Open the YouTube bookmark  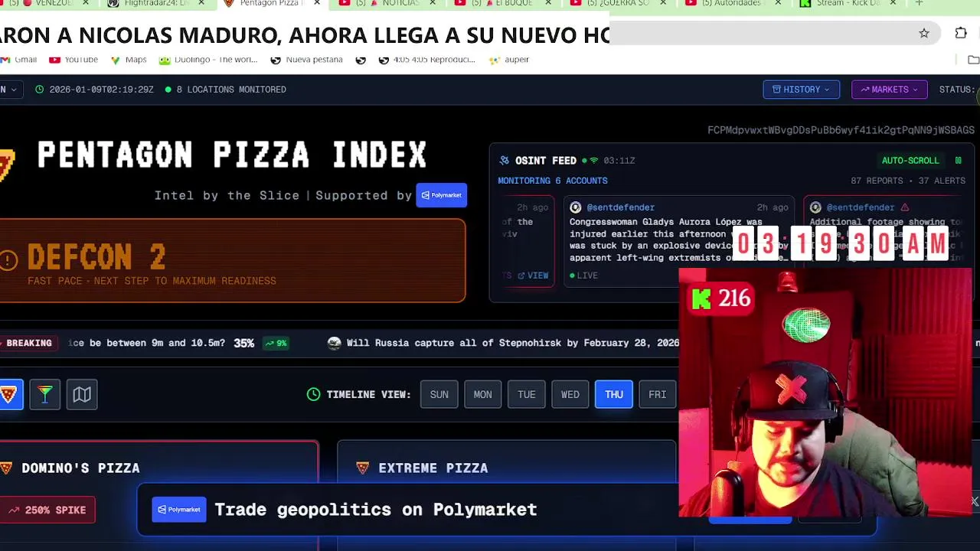pos(73,60)
